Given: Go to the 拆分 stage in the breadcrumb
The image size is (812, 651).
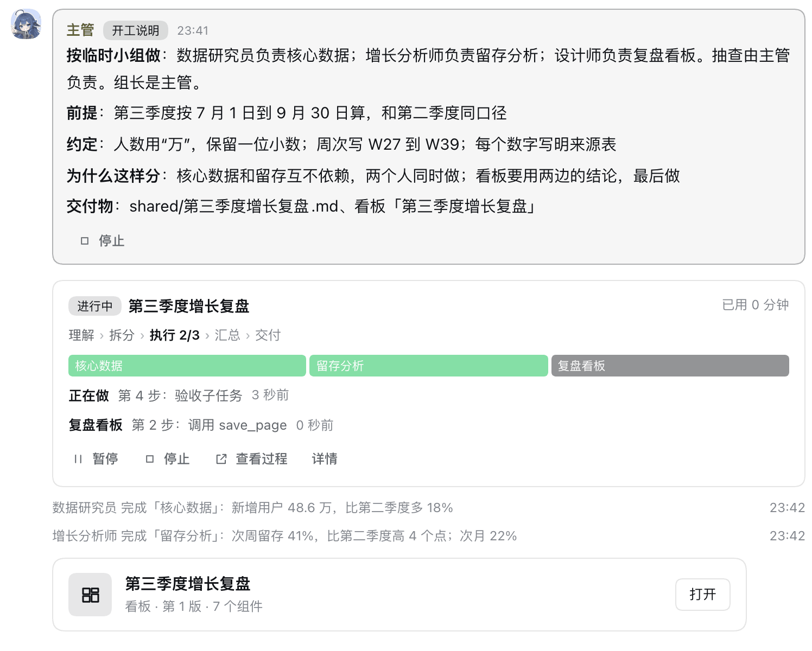Looking at the screenshot, I should pyautogui.click(x=122, y=335).
